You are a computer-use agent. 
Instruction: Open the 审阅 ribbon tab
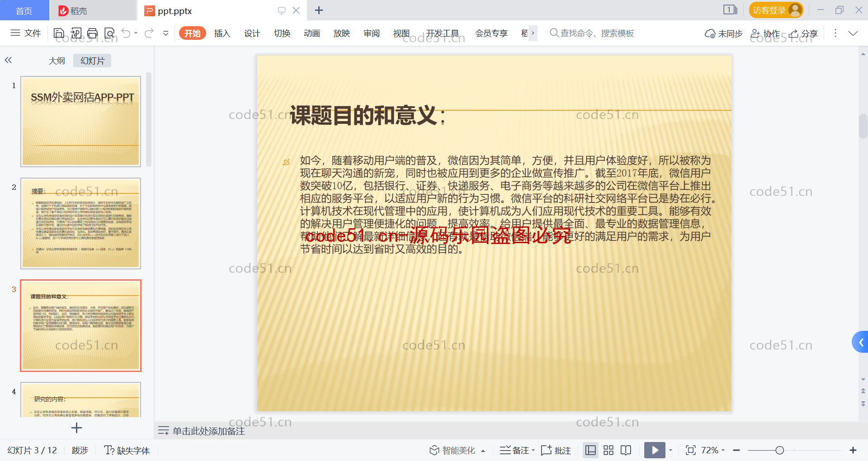click(371, 33)
